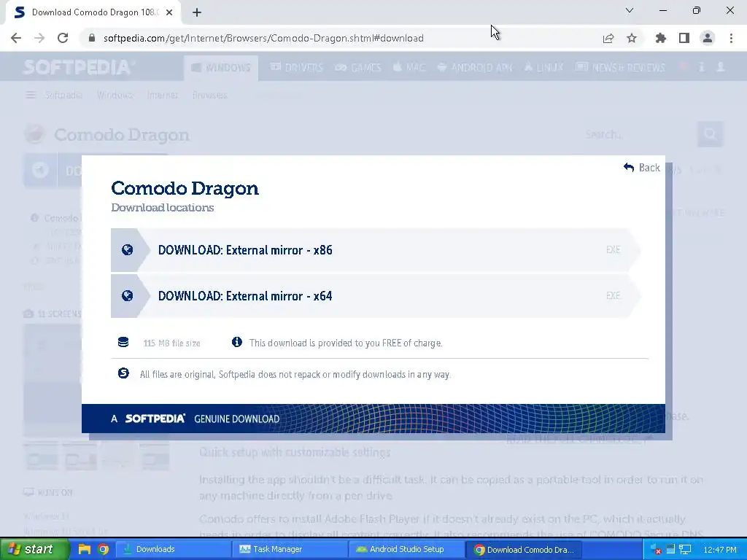Screen dimensions: 747x560
Task: Click the Softpedia user account icon
Action: (x=721, y=67)
